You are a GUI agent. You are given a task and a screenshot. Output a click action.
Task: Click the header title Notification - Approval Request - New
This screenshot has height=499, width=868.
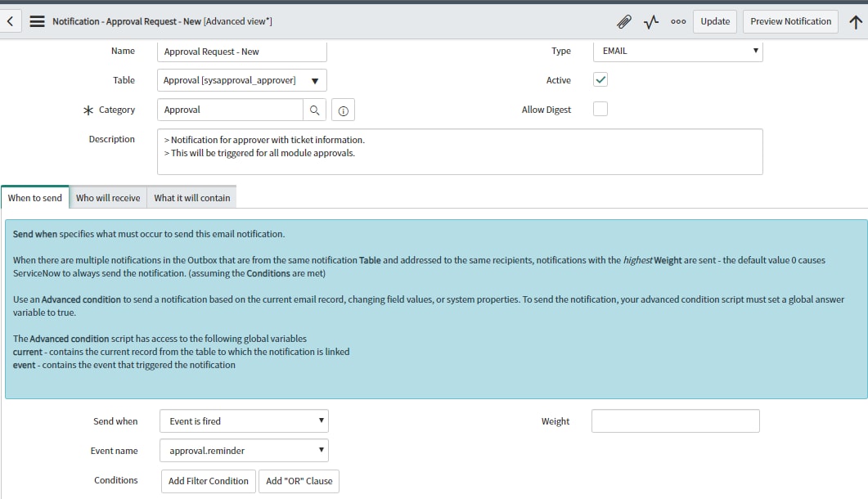click(x=127, y=21)
